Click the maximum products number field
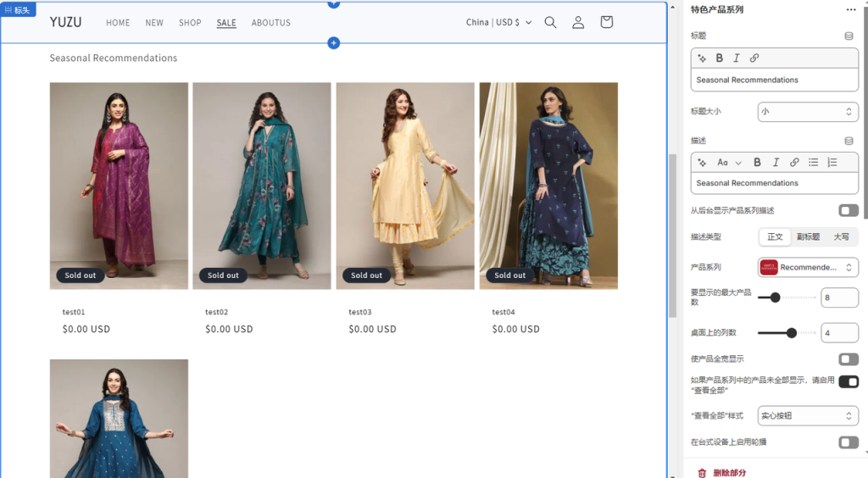The height and width of the screenshot is (478, 868). [839, 297]
